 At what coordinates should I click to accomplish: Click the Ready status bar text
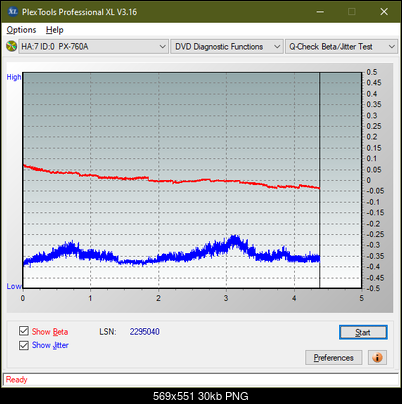click(16, 380)
